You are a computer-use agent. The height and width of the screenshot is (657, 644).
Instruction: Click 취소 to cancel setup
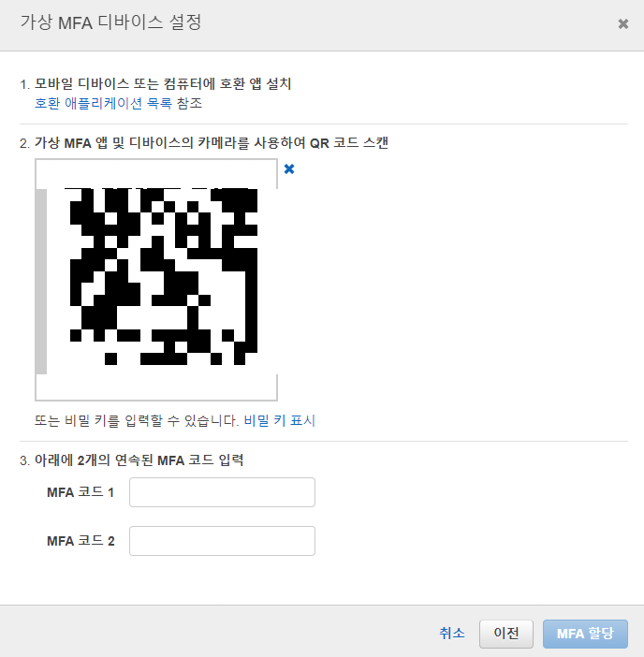(x=452, y=633)
